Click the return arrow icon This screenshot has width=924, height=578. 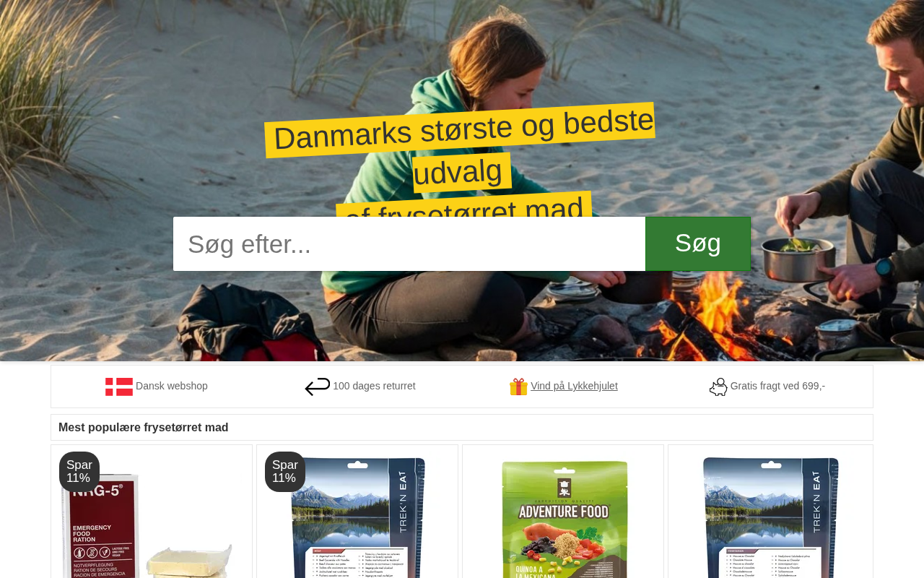[318, 387]
